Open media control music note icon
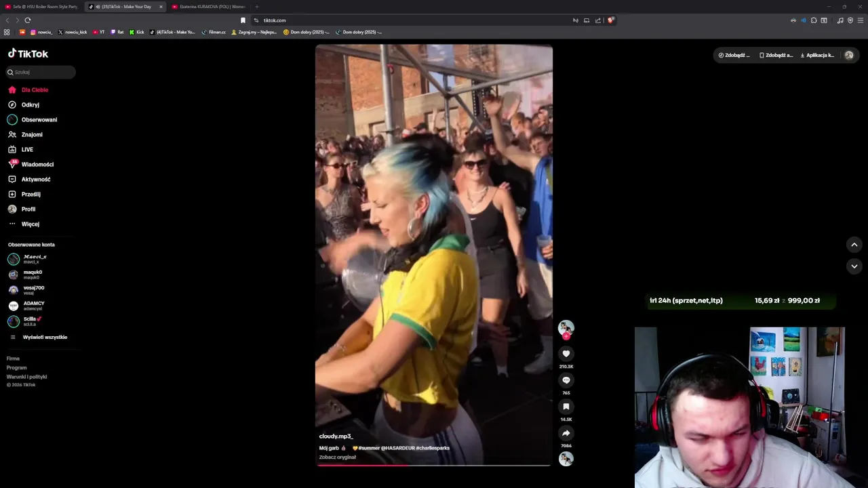The image size is (868, 488). click(x=840, y=20)
